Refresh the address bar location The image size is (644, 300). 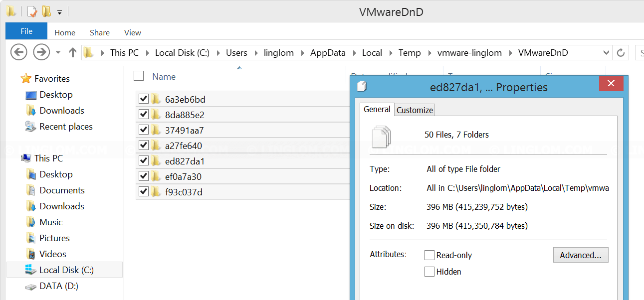coord(621,52)
